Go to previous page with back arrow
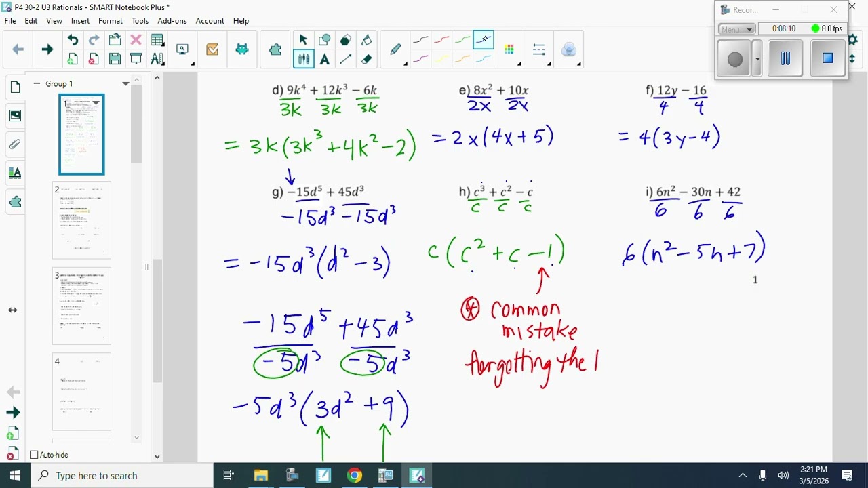The image size is (868, 488). [18, 49]
